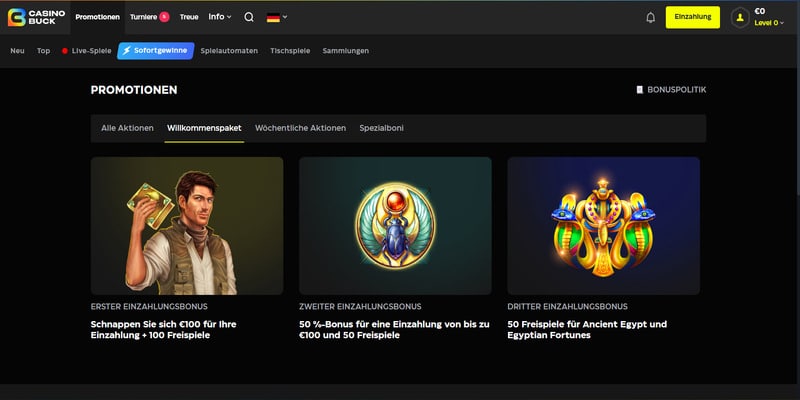Click the user profile avatar icon

740,17
